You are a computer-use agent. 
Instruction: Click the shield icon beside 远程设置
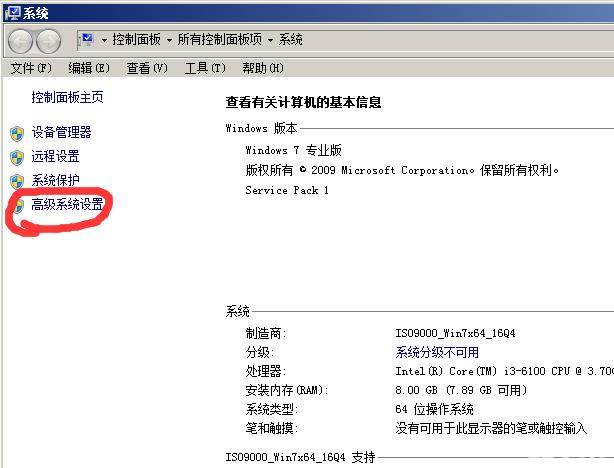point(16,157)
